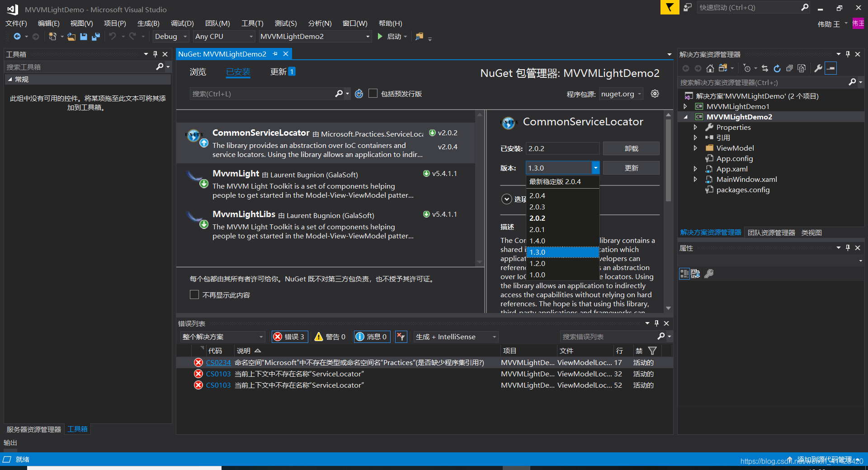The height and width of the screenshot is (470, 868).
Task: Click the open file toolbar icon
Action: click(71, 37)
